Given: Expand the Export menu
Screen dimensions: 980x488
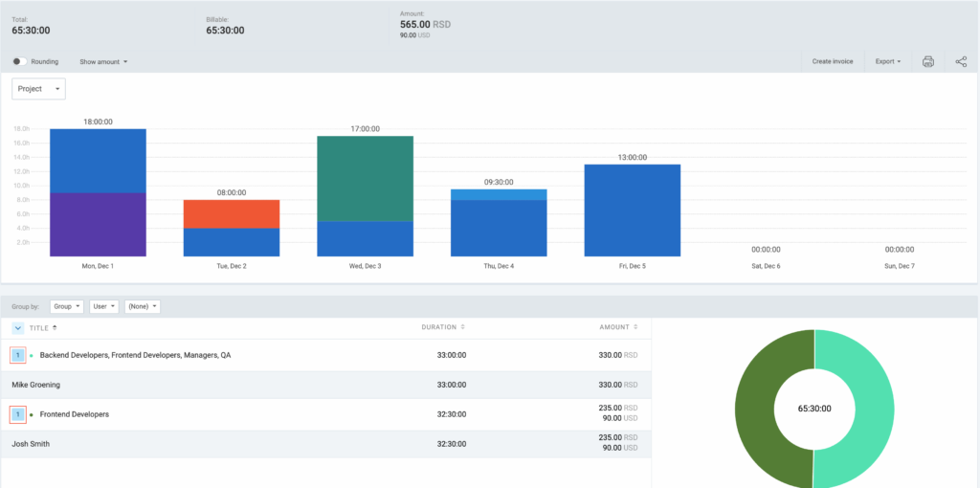Looking at the screenshot, I should [x=887, y=61].
